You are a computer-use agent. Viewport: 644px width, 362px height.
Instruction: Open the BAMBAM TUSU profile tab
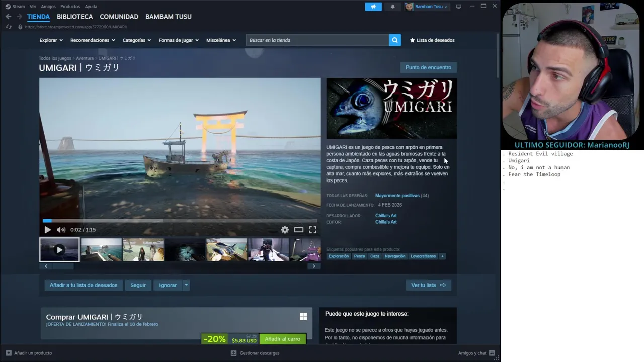pyautogui.click(x=169, y=17)
